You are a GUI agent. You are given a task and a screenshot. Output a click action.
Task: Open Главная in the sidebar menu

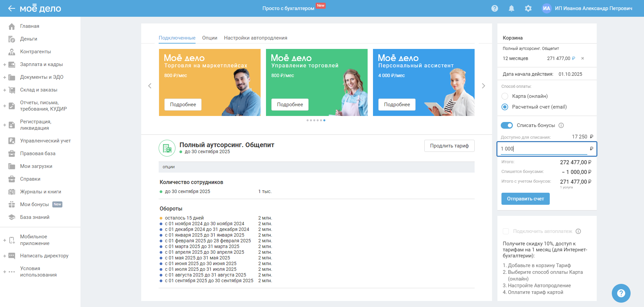(30, 26)
